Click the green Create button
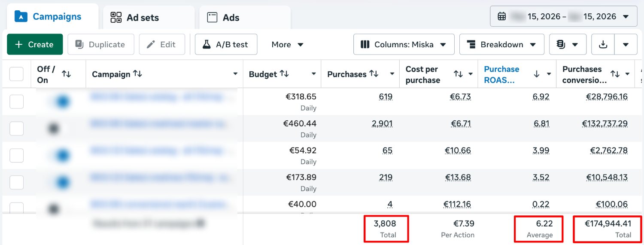 pos(35,44)
